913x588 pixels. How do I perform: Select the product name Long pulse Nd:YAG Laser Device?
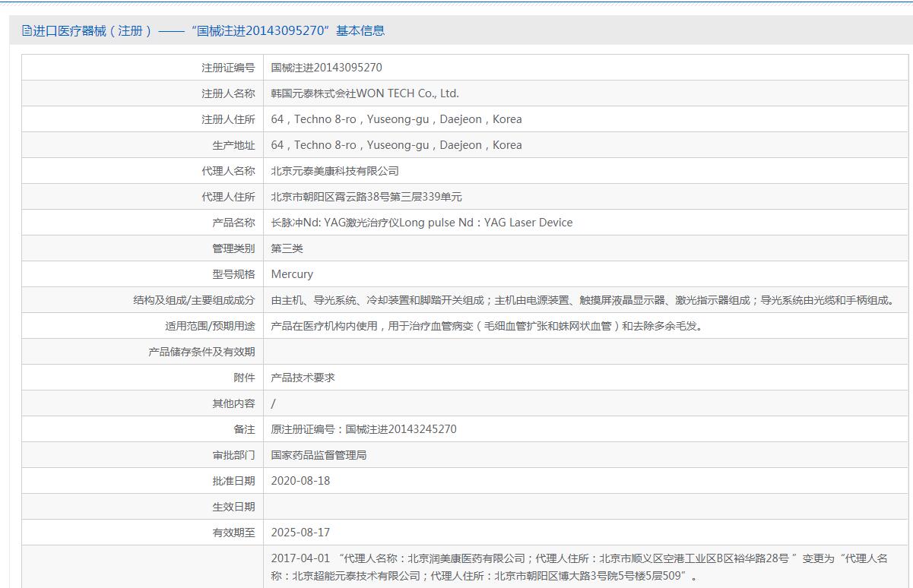(x=422, y=223)
